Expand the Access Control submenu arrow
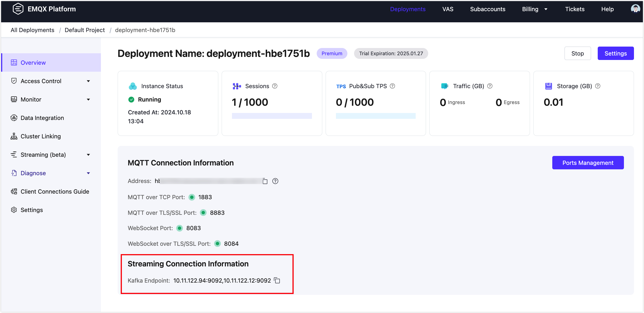The image size is (644, 313). tap(88, 81)
